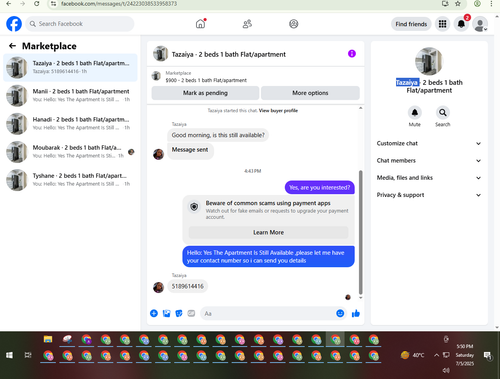Attach a photo file icon in composer
The image size is (500, 379).
[x=166, y=313]
